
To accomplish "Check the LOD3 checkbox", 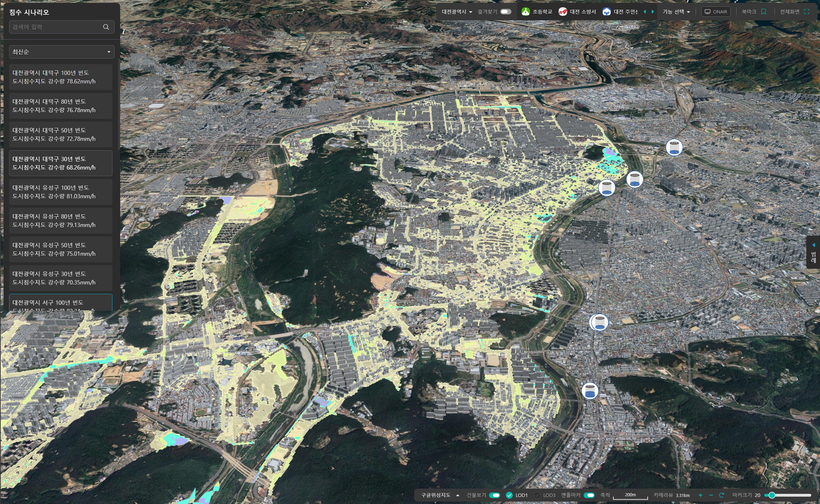I will [537, 495].
